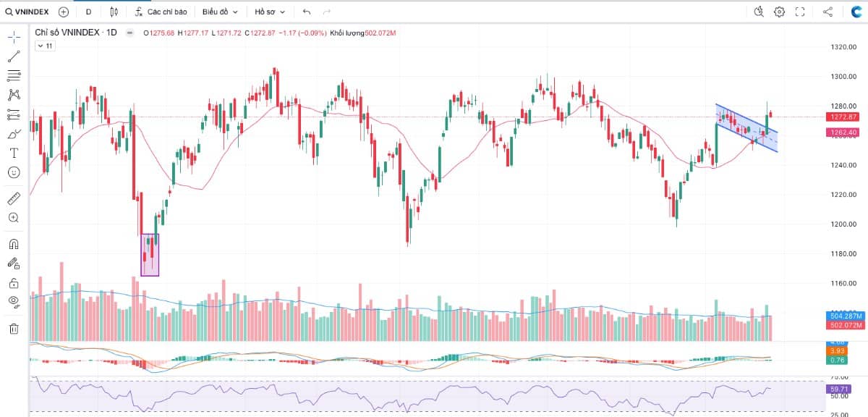Open chart settings gear icon
Viewport: 868px width, 417px height.
coord(779,12)
